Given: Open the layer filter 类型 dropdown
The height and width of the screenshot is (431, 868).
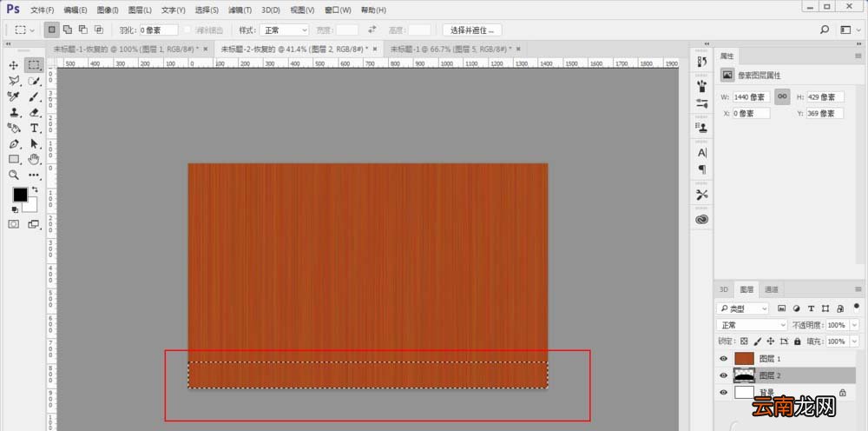Looking at the screenshot, I should [x=742, y=308].
